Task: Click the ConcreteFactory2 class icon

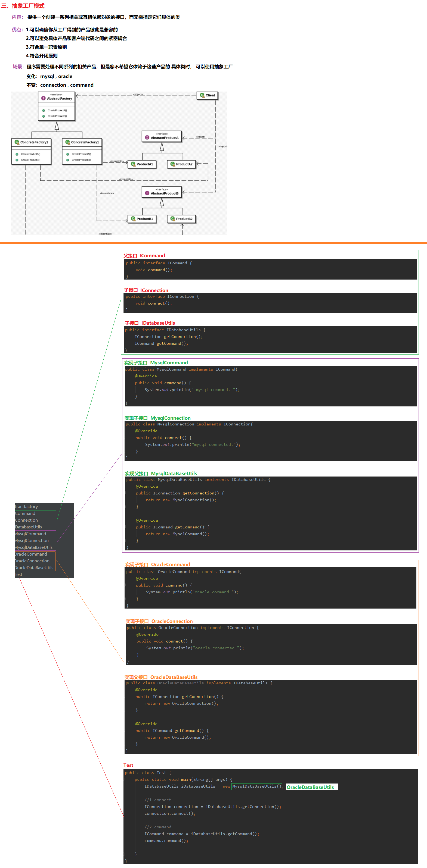Action: (17, 142)
